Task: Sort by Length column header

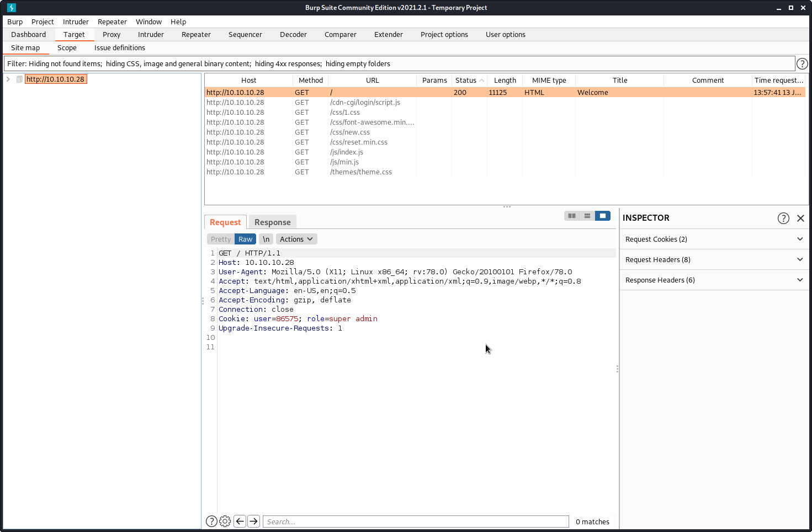Action: (505, 81)
